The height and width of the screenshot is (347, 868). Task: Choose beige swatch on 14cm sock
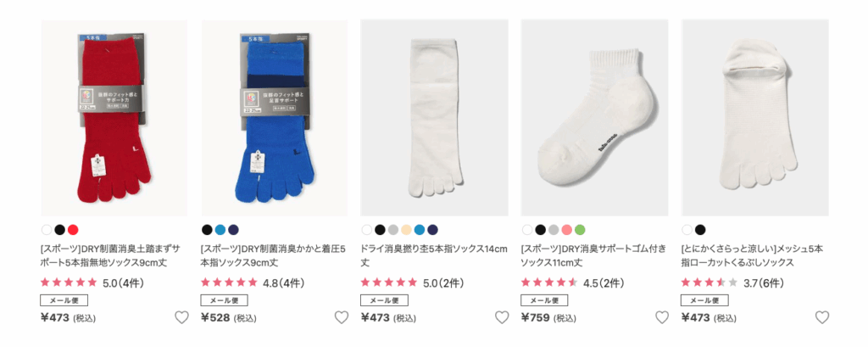[x=406, y=229]
